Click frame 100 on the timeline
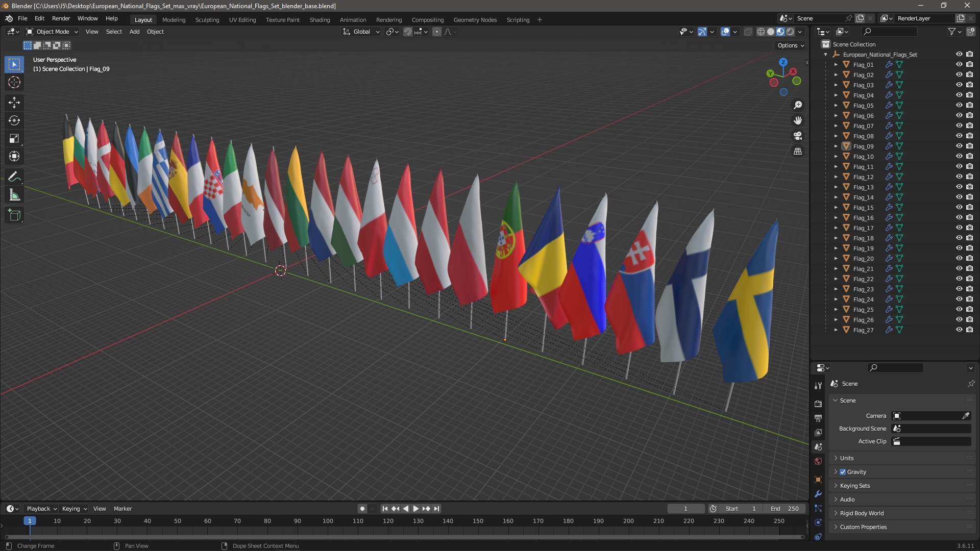Viewport: 980px width, 551px height. coord(328,521)
